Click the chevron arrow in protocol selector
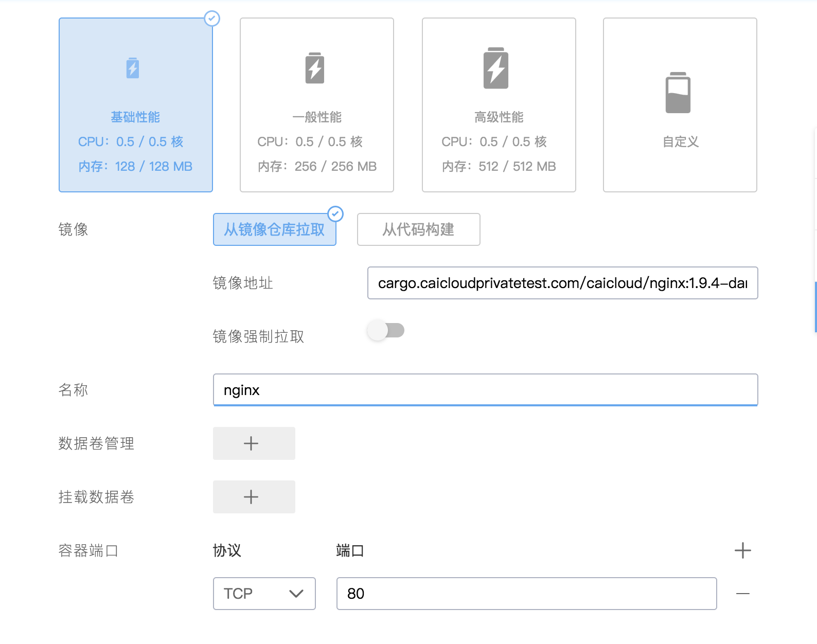The image size is (817, 644). [296, 594]
